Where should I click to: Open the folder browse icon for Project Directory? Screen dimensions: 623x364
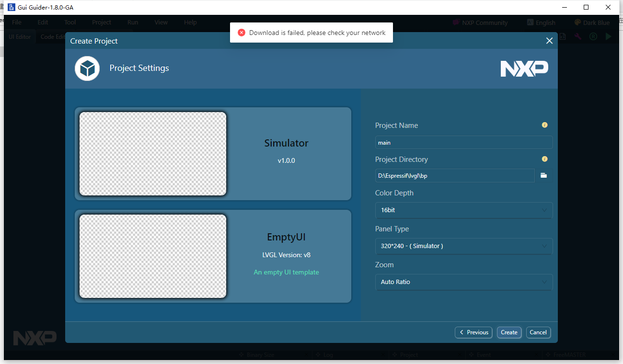point(543,175)
